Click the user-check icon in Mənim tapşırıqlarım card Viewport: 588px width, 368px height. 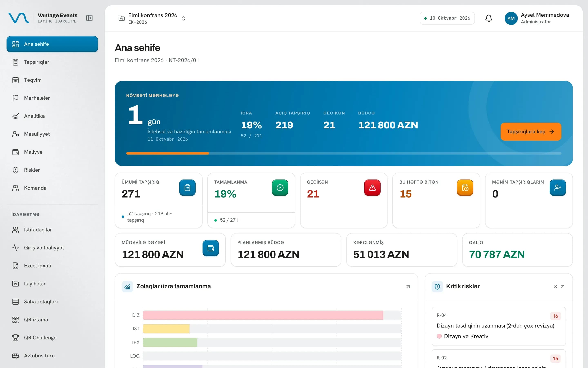coord(557,188)
